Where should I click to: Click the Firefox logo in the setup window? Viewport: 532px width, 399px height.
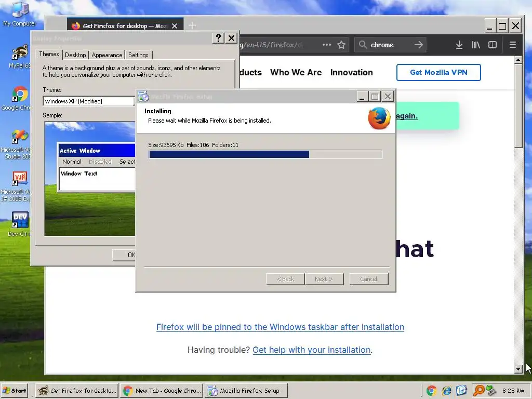click(379, 118)
